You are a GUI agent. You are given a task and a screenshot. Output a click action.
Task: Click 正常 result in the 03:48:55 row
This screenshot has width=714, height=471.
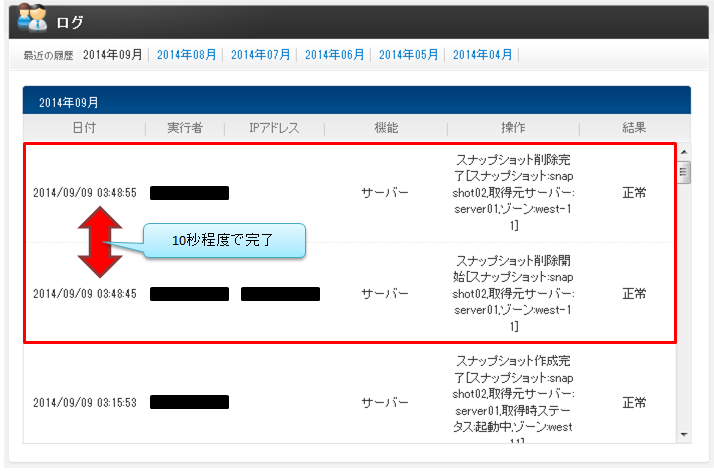pos(634,193)
